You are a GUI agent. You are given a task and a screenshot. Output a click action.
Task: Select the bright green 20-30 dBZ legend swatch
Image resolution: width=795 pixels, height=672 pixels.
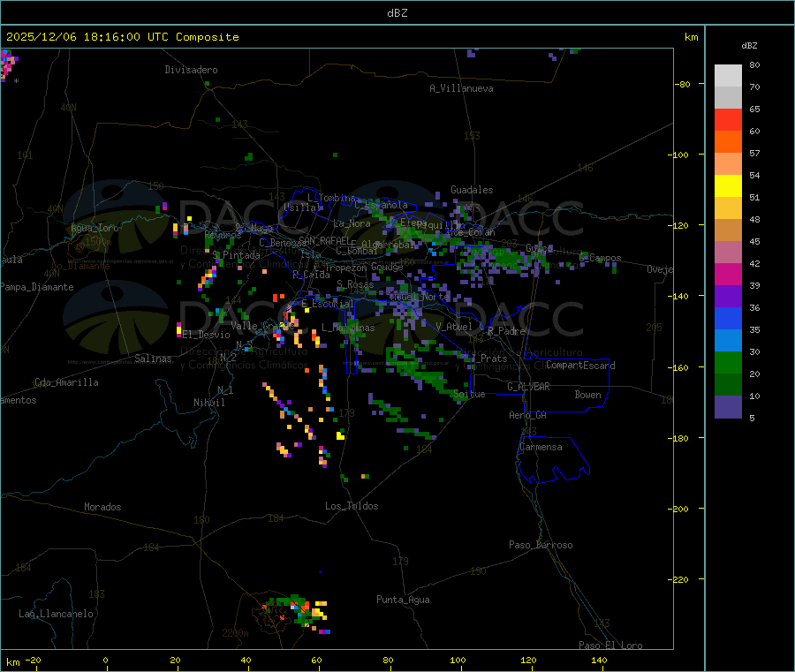[728, 362]
